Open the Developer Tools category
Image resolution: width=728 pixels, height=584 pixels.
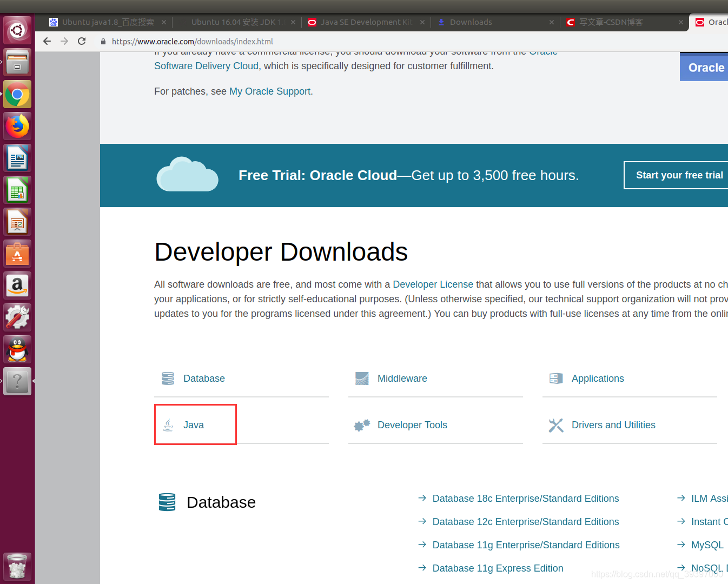point(412,425)
